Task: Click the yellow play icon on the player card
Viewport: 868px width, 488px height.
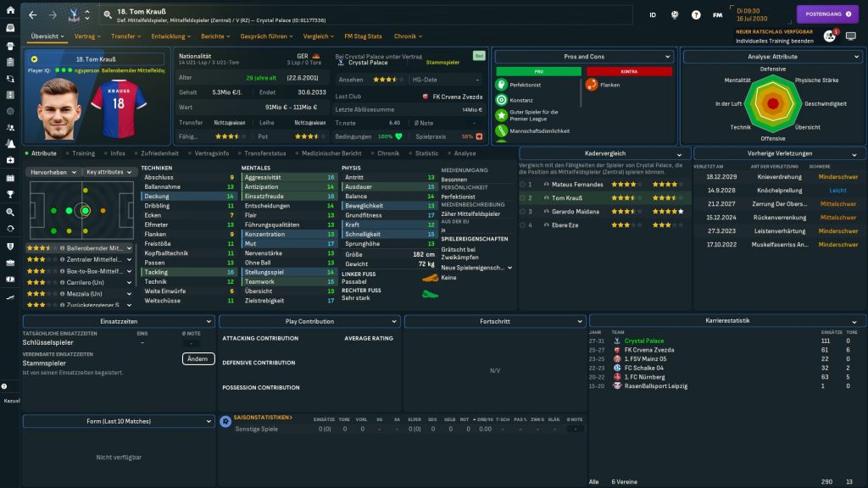Action: pyautogui.click(x=34, y=59)
